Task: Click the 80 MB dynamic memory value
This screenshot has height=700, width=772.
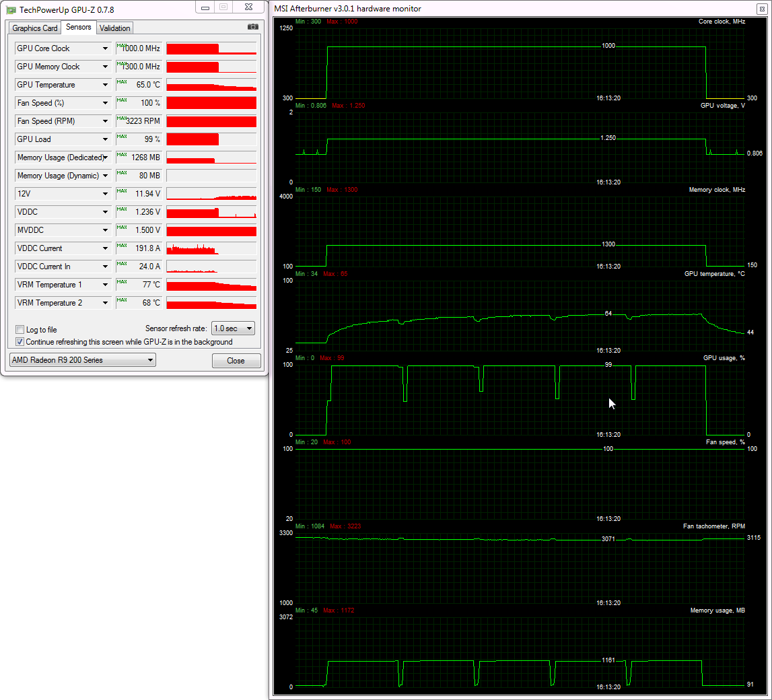Action: point(139,176)
